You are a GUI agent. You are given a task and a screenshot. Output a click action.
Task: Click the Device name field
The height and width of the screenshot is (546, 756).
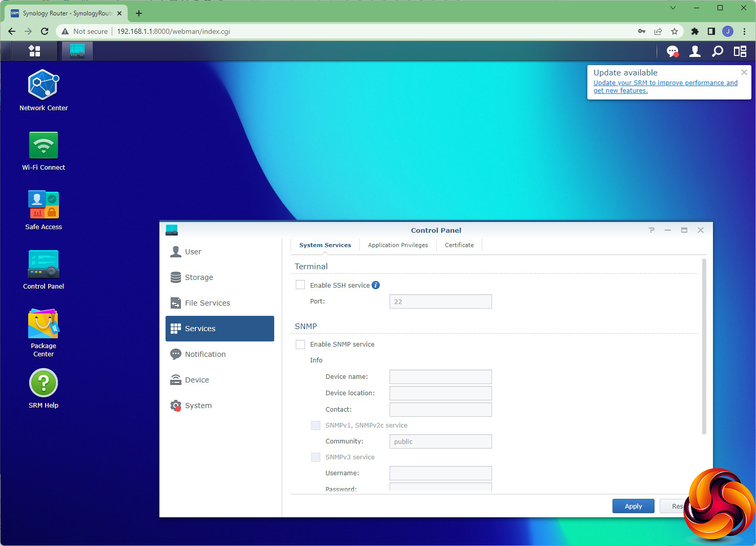coord(441,377)
